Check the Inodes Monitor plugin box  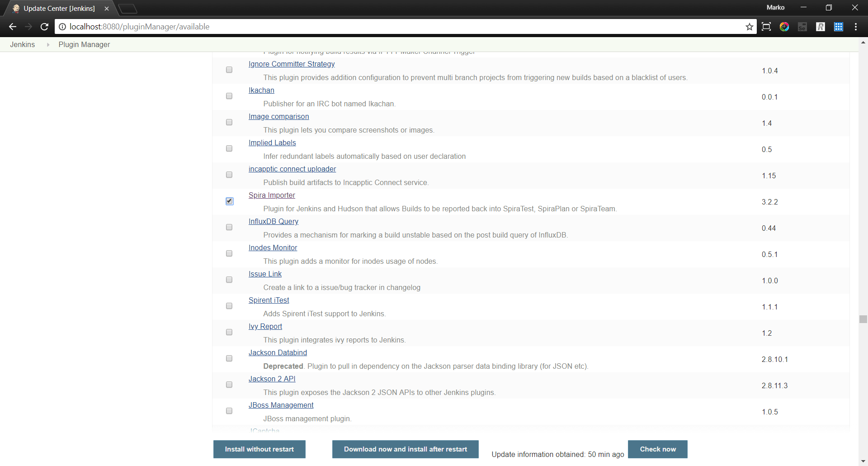pyautogui.click(x=229, y=253)
